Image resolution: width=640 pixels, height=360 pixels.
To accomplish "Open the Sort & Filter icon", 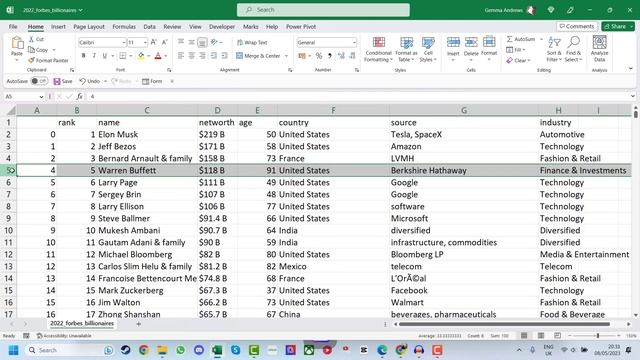I will (554, 42).
